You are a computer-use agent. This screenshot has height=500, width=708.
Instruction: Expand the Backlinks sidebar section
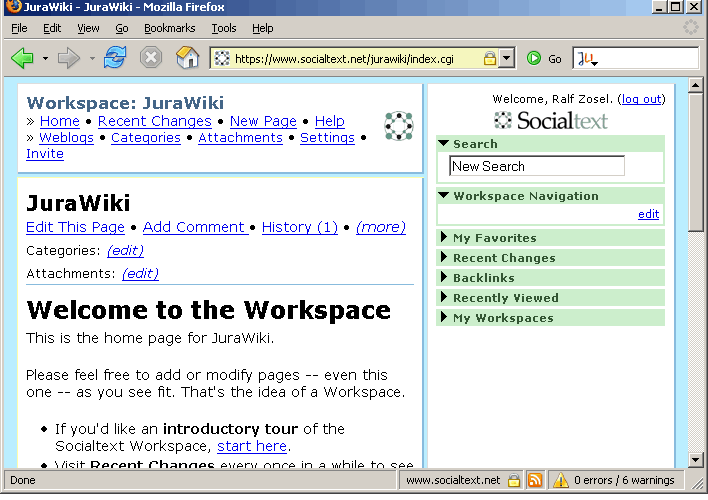pyautogui.click(x=444, y=278)
